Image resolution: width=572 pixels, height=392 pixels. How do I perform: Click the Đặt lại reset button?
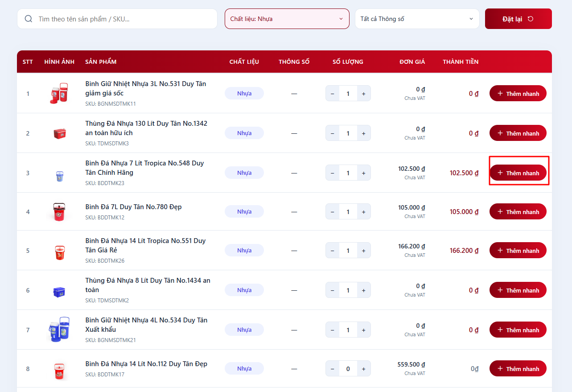518,19
